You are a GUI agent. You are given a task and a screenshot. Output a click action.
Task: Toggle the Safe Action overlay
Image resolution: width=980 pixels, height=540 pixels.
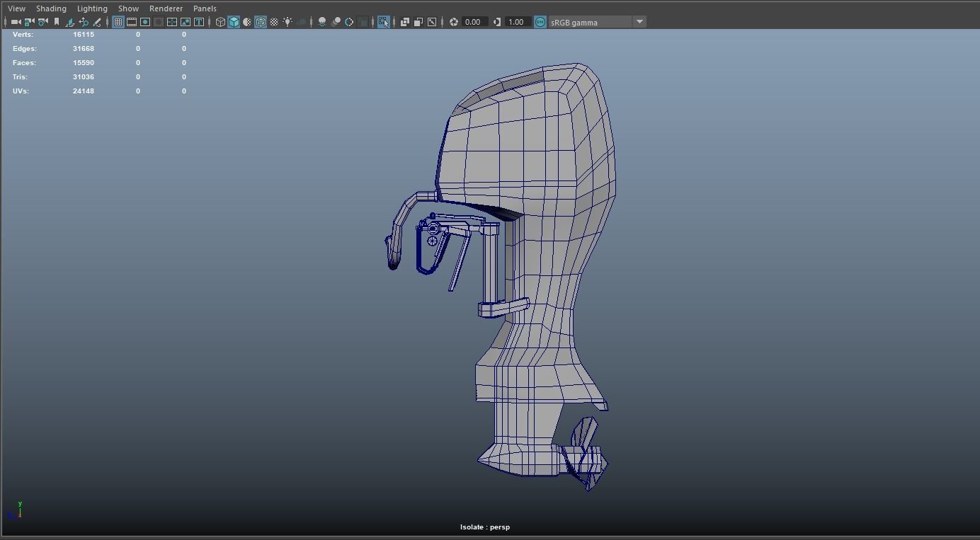point(186,22)
